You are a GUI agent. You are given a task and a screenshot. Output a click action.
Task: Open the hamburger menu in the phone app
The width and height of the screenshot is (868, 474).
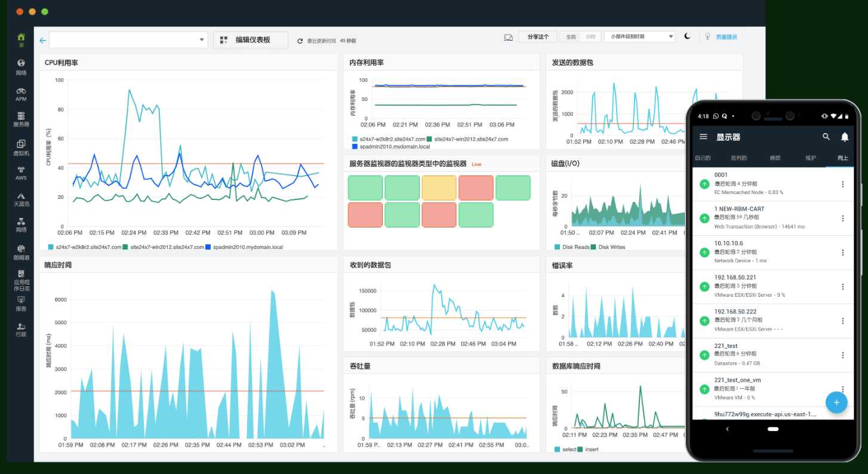click(x=703, y=137)
